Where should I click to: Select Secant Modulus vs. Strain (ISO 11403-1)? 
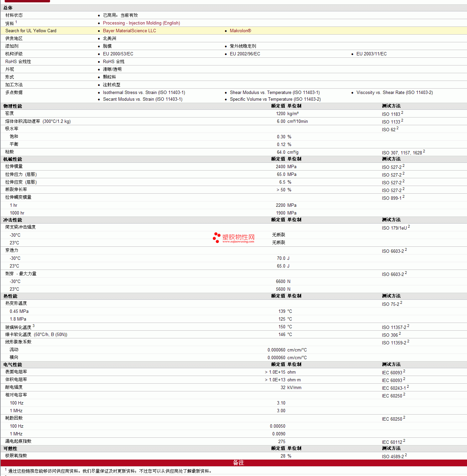coord(143,99)
